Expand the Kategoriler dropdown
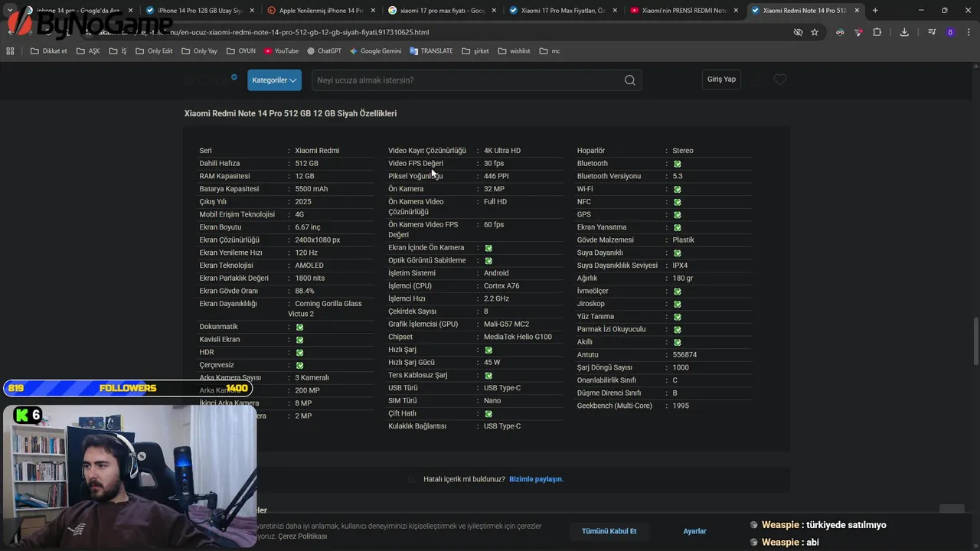The height and width of the screenshot is (551, 980). [274, 80]
